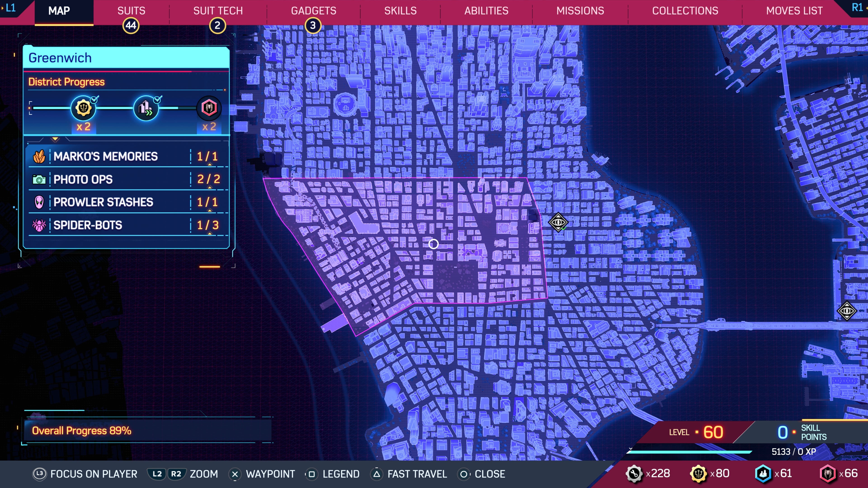Click the tech parts counter icon showing x228

coord(634,474)
